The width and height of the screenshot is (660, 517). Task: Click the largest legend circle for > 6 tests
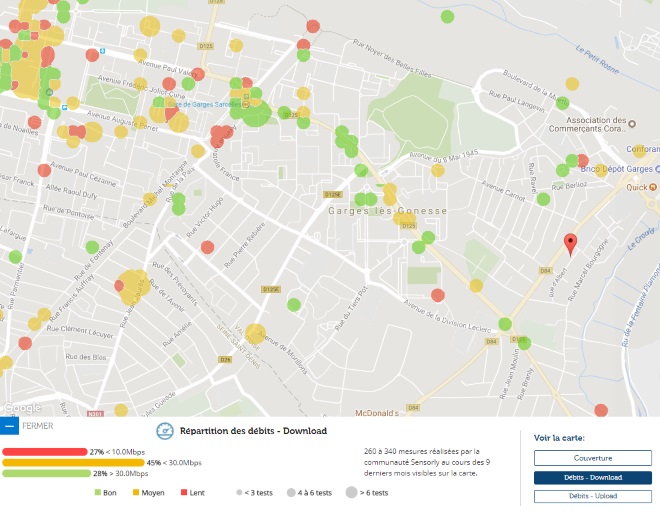click(352, 493)
